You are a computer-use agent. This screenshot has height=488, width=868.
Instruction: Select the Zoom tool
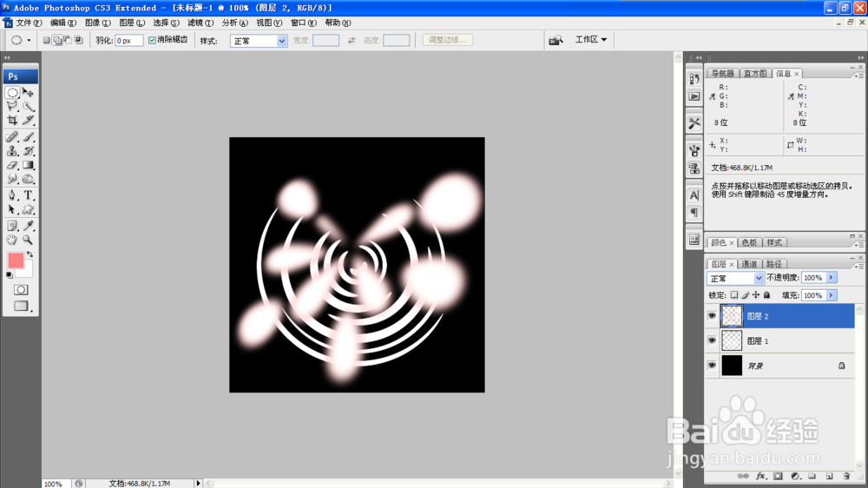click(29, 240)
